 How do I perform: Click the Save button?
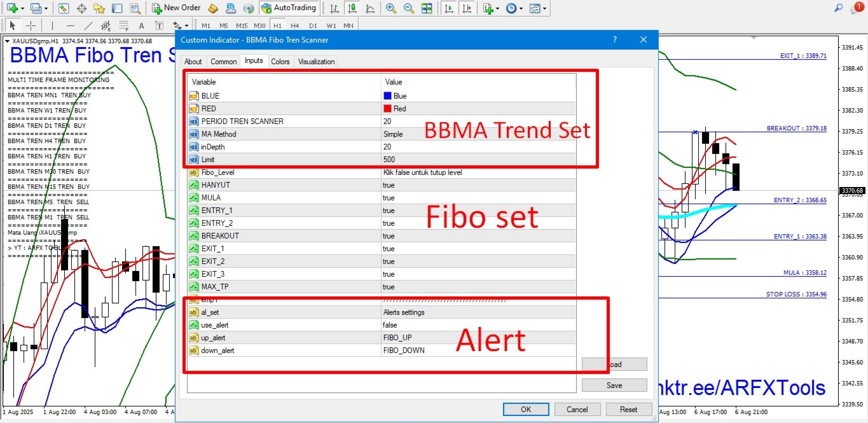(x=614, y=385)
